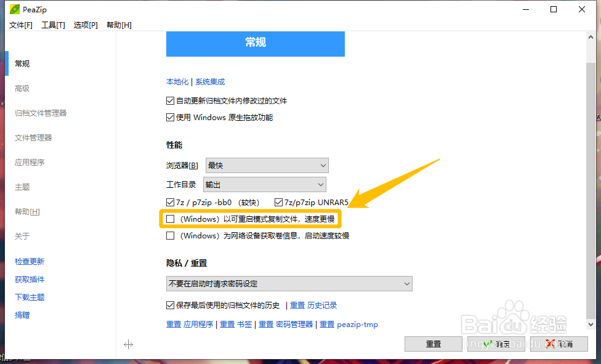Open the 选项[P] menu
The image size is (601, 364).
click(86, 25)
